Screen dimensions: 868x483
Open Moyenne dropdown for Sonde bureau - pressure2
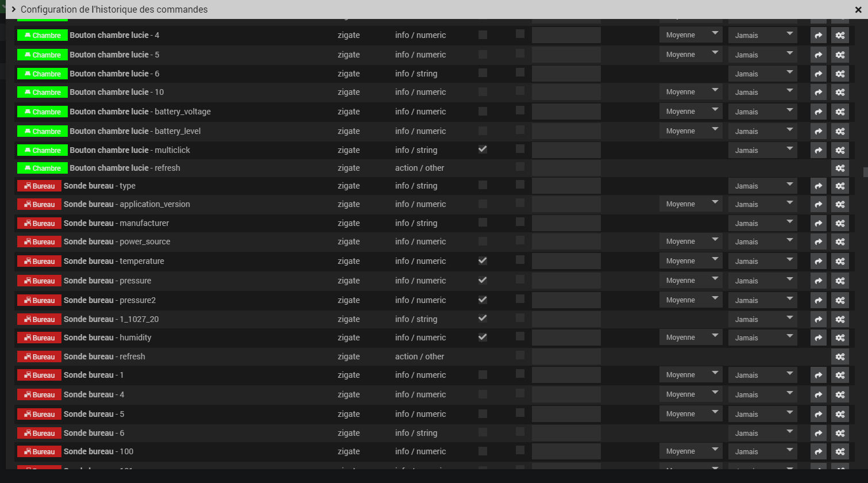[x=691, y=300]
